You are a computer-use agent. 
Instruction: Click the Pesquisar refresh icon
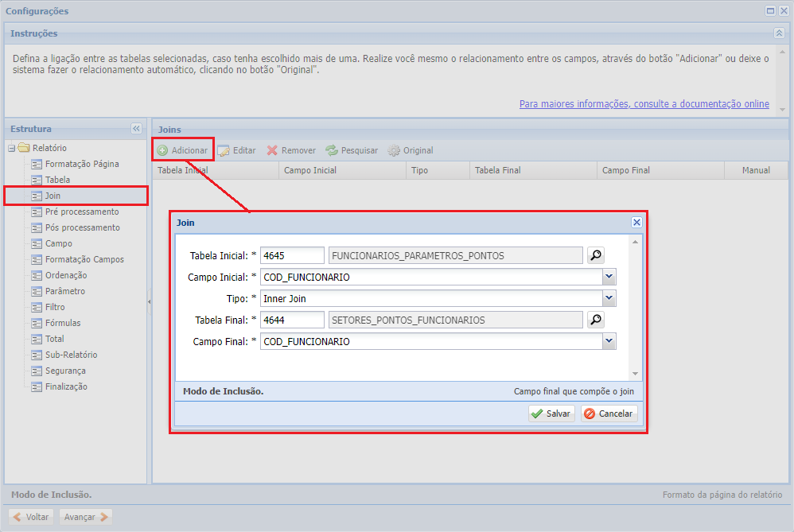(332, 150)
